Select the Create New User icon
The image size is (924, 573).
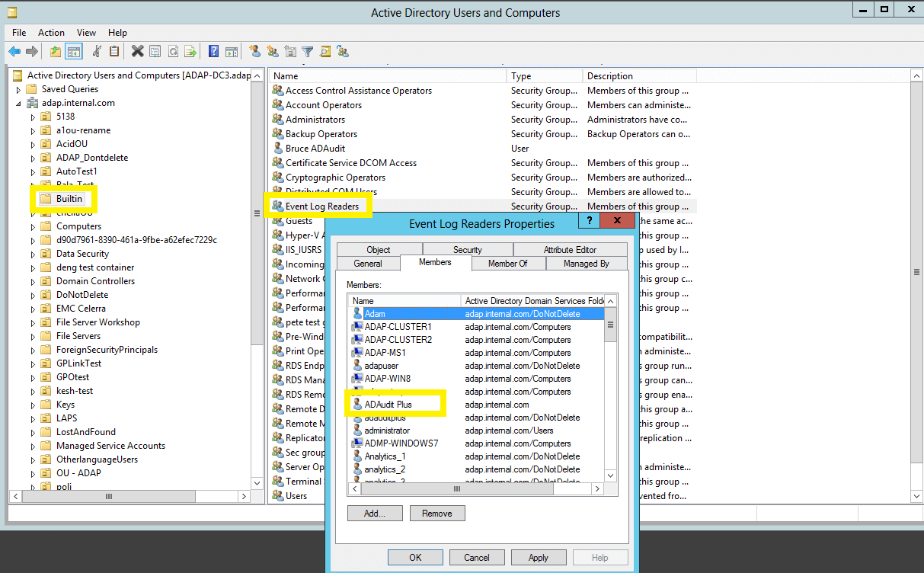click(254, 51)
